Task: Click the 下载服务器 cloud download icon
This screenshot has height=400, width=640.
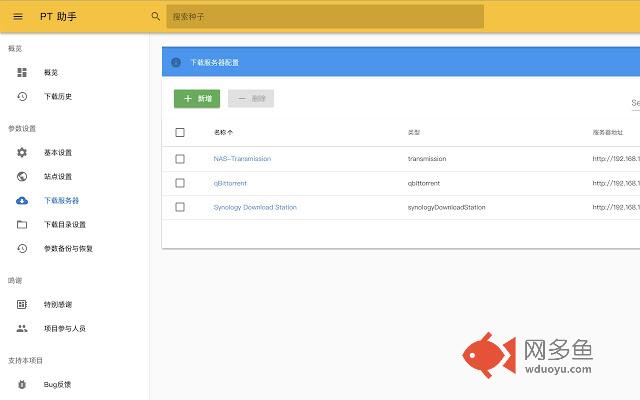Action: tap(22, 201)
